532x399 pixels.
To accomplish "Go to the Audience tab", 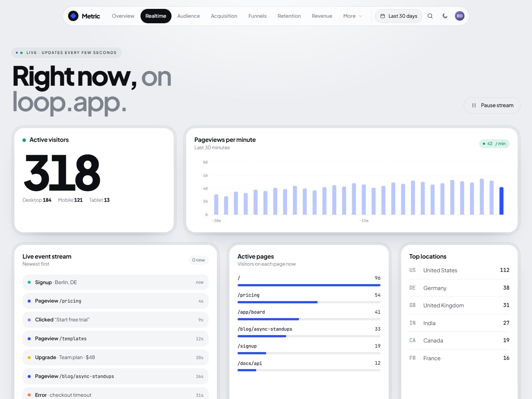I will pyautogui.click(x=188, y=16).
